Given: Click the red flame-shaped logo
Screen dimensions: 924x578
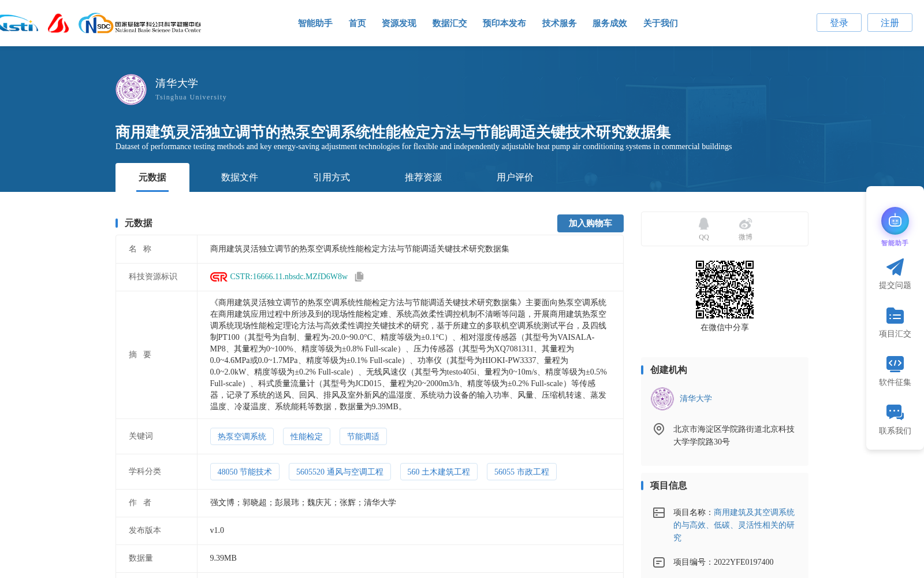Looking at the screenshot, I should (x=58, y=23).
